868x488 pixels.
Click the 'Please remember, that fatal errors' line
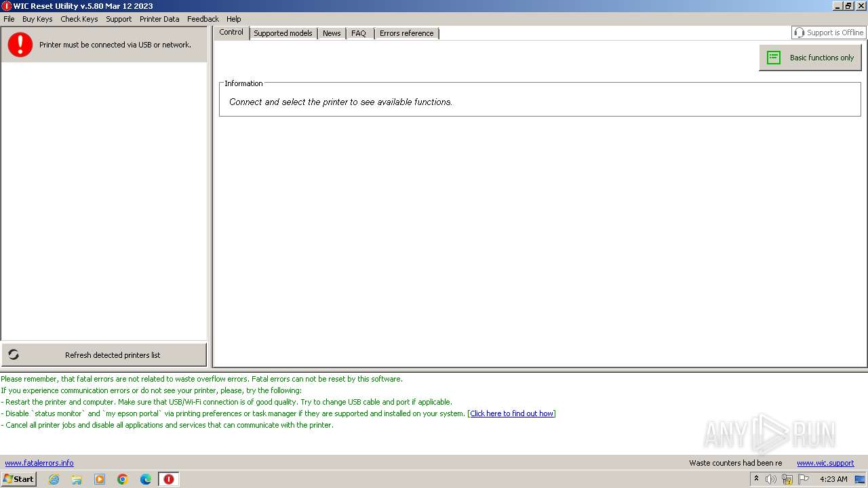coord(201,379)
